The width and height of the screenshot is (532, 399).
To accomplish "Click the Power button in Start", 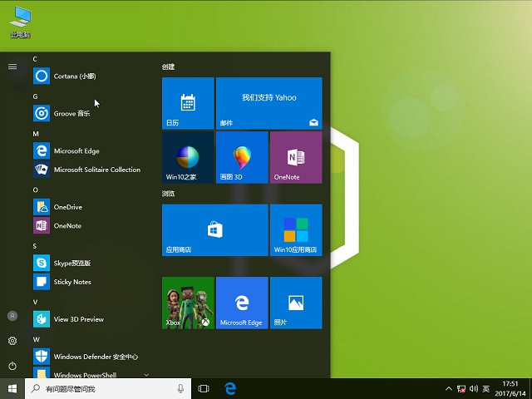I will (x=12, y=366).
